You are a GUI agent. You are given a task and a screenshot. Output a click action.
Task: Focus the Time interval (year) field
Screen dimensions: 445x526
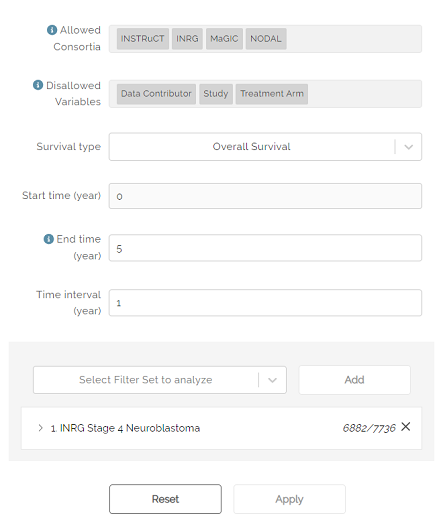click(265, 303)
